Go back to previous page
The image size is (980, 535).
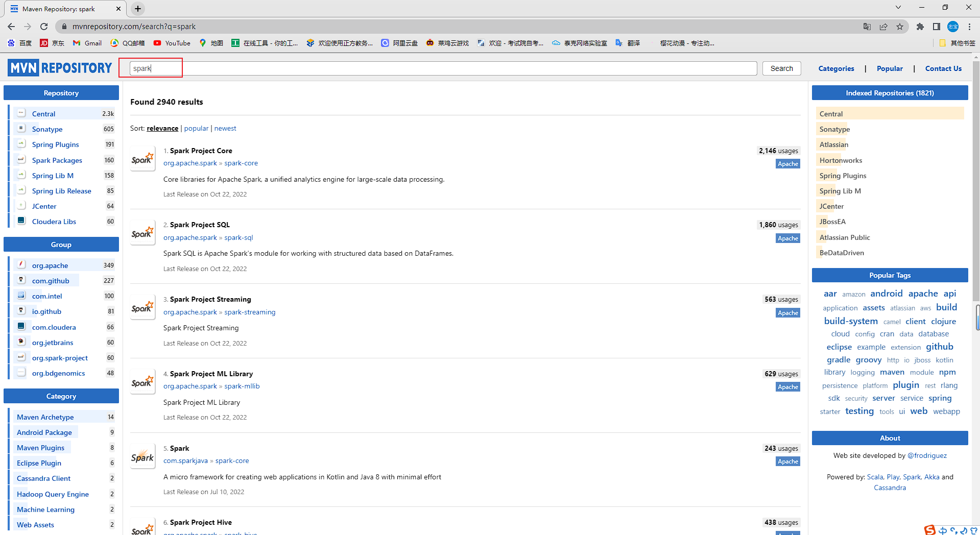[11, 27]
